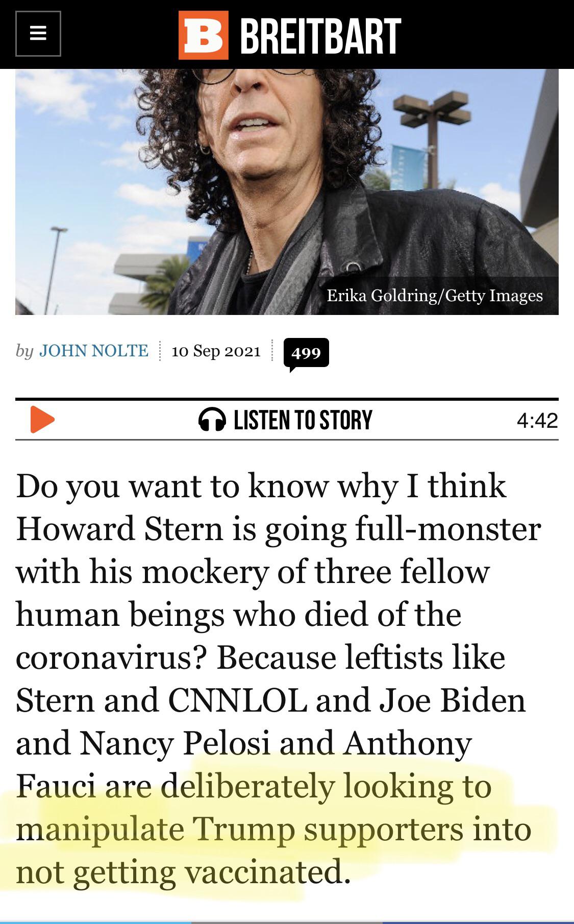The image size is (574, 924).
Task: Open the 499 comments bubble
Action: [306, 353]
